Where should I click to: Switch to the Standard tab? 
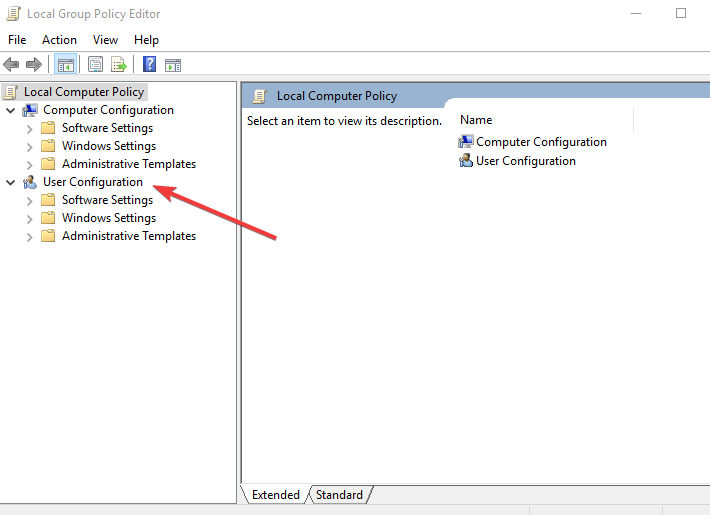[x=339, y=495]
